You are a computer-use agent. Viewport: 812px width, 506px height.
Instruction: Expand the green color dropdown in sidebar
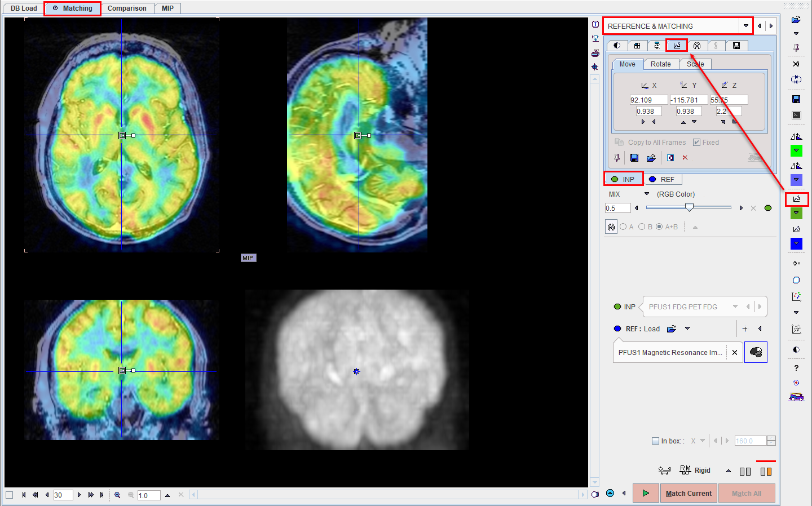[x=796, y=150]
